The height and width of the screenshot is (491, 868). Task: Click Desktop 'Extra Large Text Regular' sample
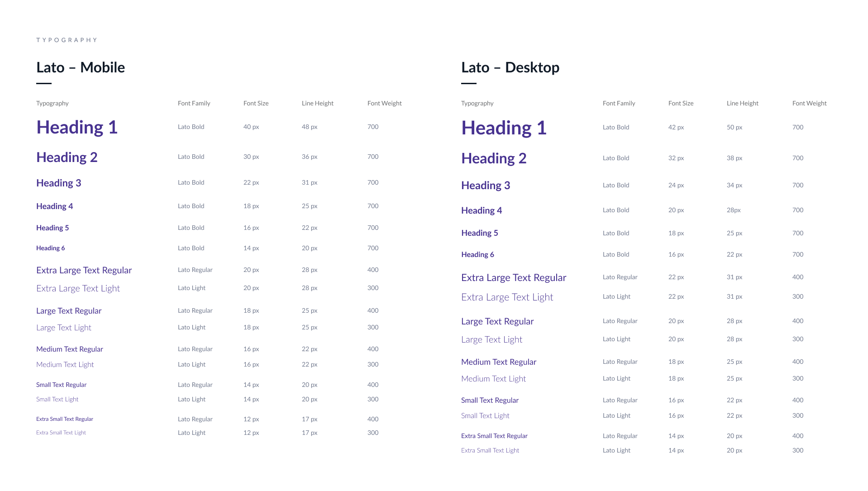click(514, 278)
